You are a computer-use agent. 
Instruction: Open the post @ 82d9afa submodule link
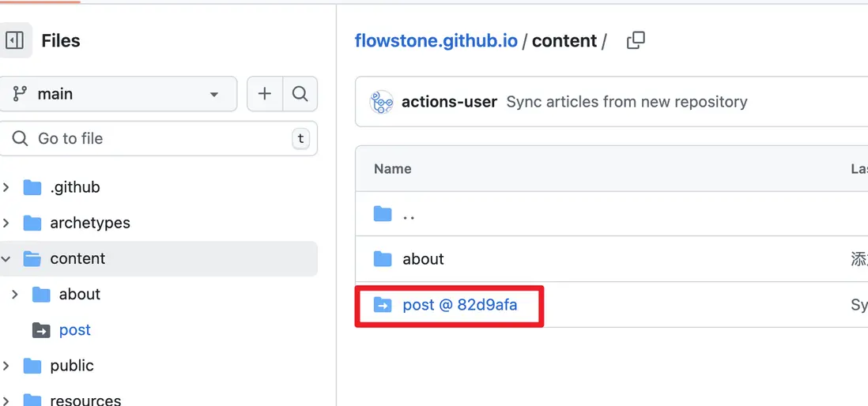[x=459, y=304]
